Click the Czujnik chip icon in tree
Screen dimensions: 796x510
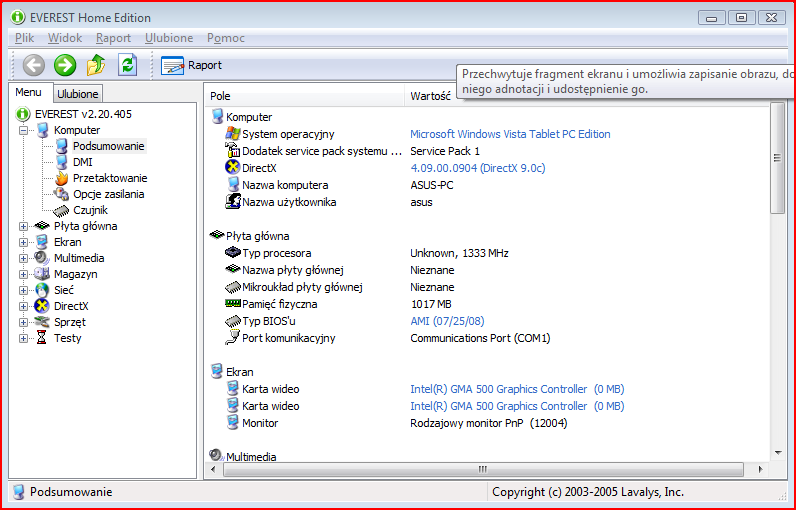click(x=61, y=210)
